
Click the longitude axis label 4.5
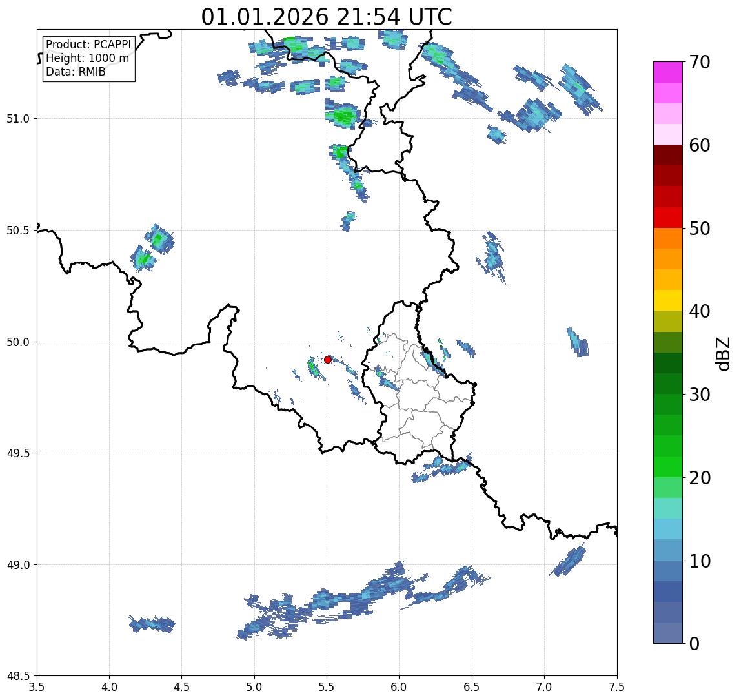pyautogui.click(x=182, y=686)
